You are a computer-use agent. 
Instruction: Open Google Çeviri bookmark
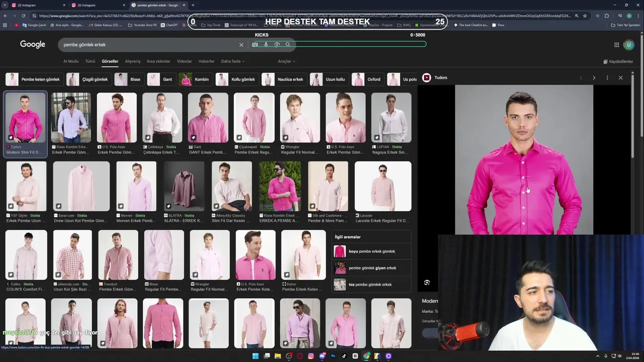[x=34, y=25]
